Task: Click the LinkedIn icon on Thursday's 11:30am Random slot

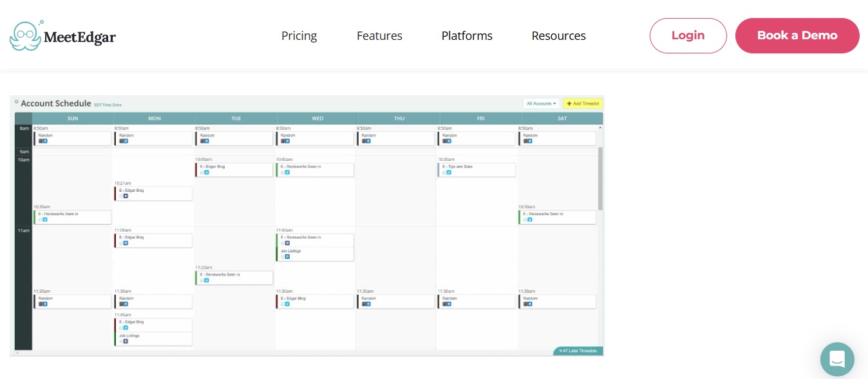Action: pos(368,304)
